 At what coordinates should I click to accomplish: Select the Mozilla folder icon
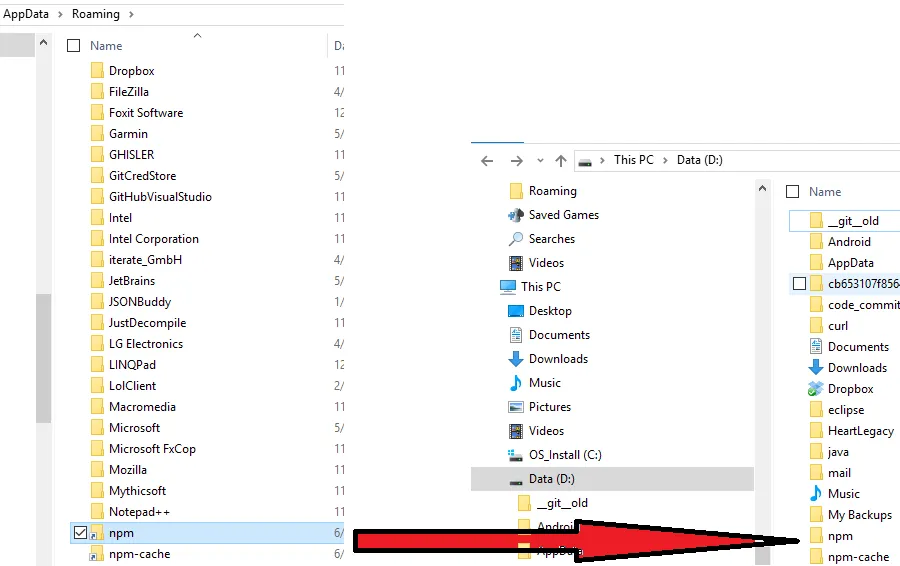coord(98,470)
